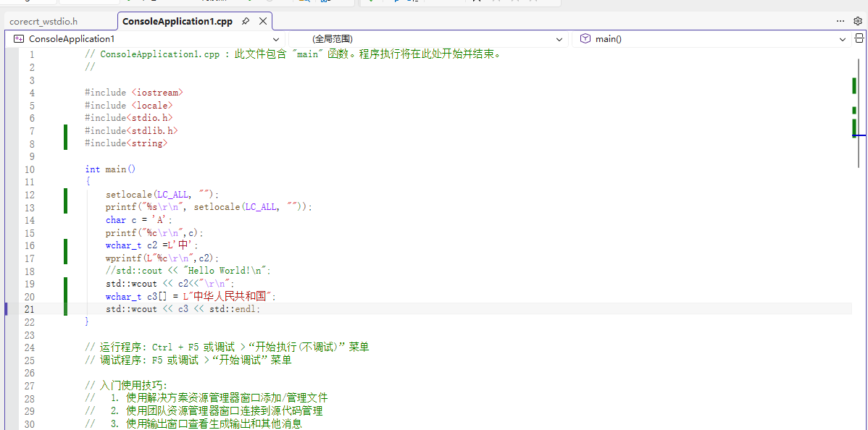Expand the main() member dropdown
The height and width of the screenshot is (430, 868).
(x=843, y=39)
